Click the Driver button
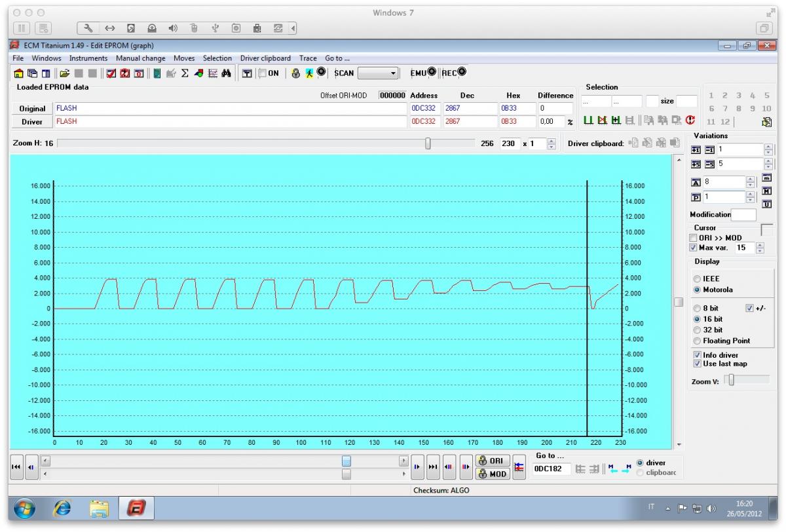The height and width of the screenshot is (532, 786). (x=32, y=121)
